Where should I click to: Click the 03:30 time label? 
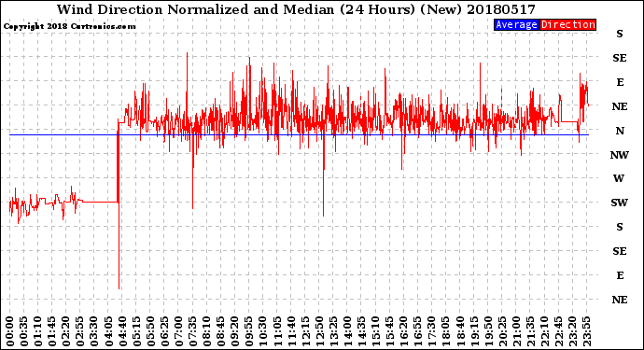coord(94,331)
